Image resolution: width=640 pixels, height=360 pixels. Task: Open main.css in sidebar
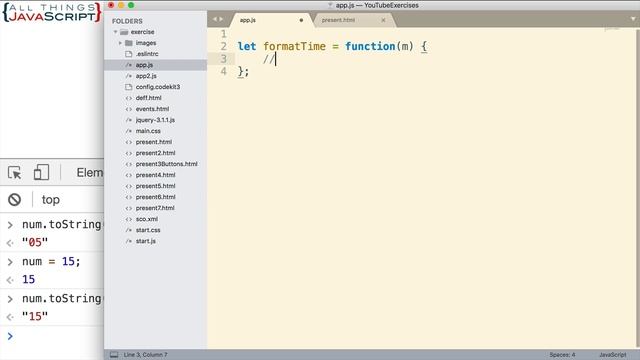pyautogui.click(x=148, y=131)
